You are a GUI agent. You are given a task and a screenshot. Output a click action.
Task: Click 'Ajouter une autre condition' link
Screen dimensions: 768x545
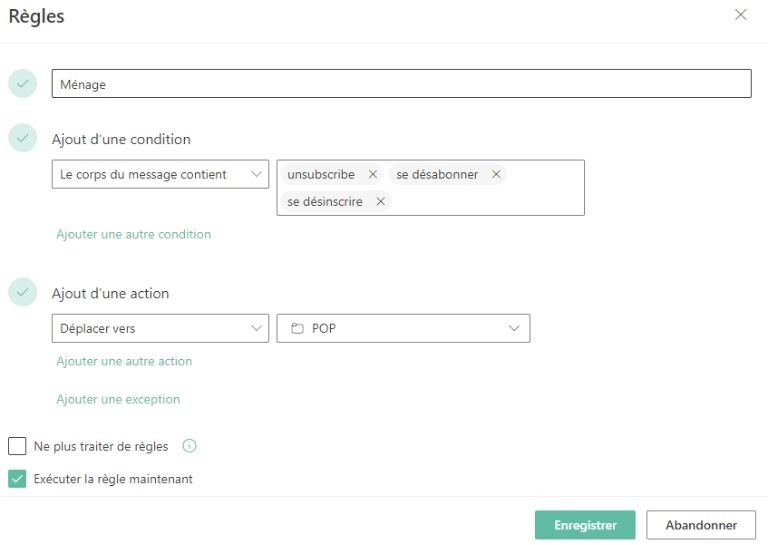tap(133, 234)
